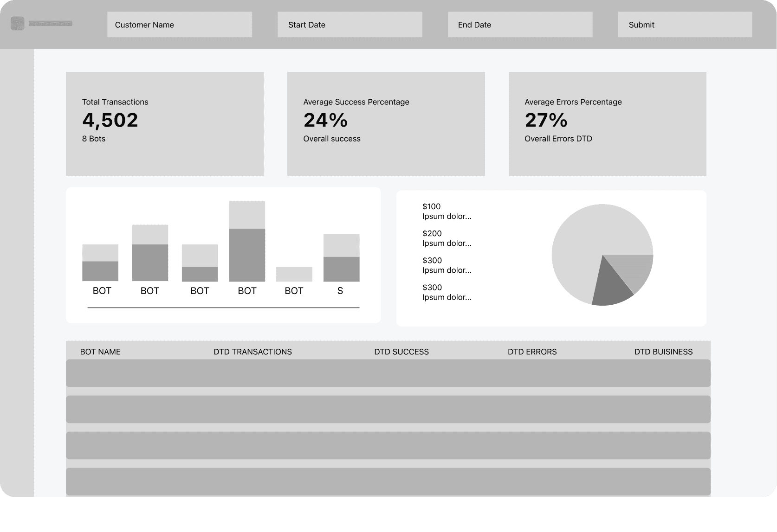Sort by BOT NAME column header
The height and width of the screenshot is (532, 777).
coord(100,352)
